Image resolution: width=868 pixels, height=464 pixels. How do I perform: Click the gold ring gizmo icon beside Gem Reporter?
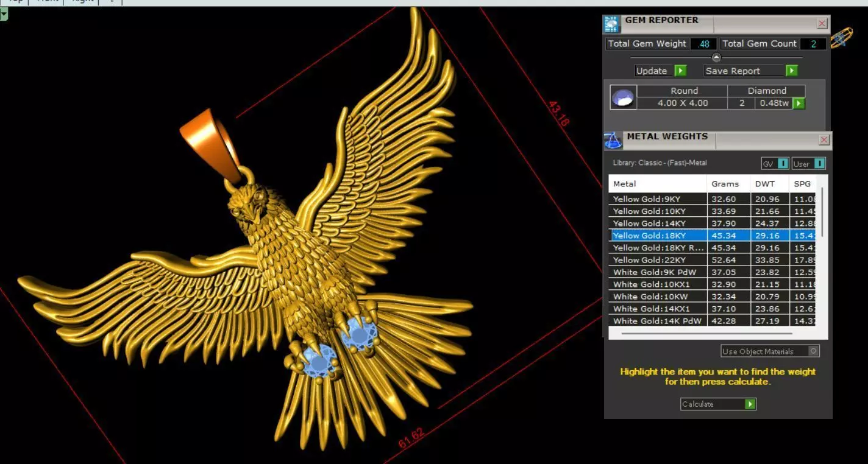(x=842, y=38)
